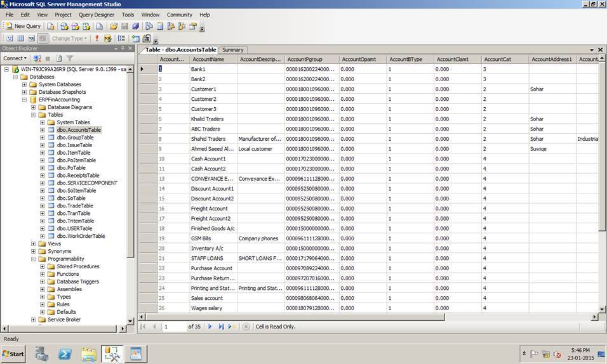Select dbo.AccountsTable in the tree
This screenshot has height=364, width=607.
(x=79, y=130)
